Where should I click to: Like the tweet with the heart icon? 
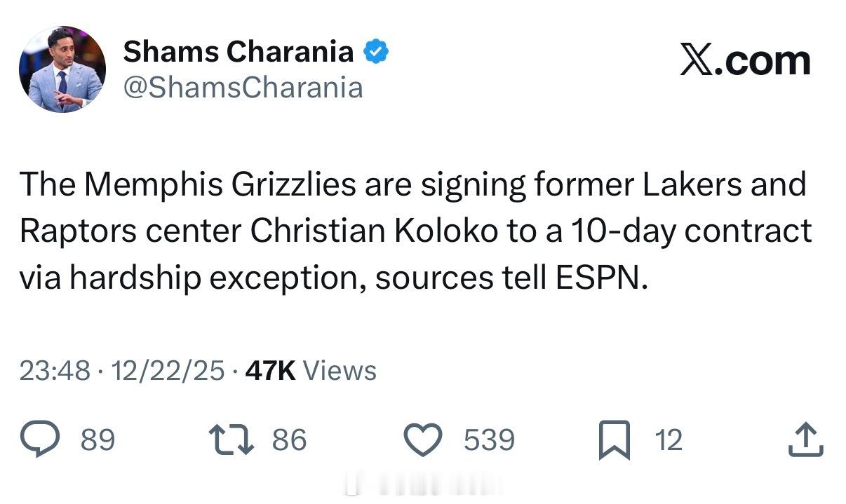point(424,440)
